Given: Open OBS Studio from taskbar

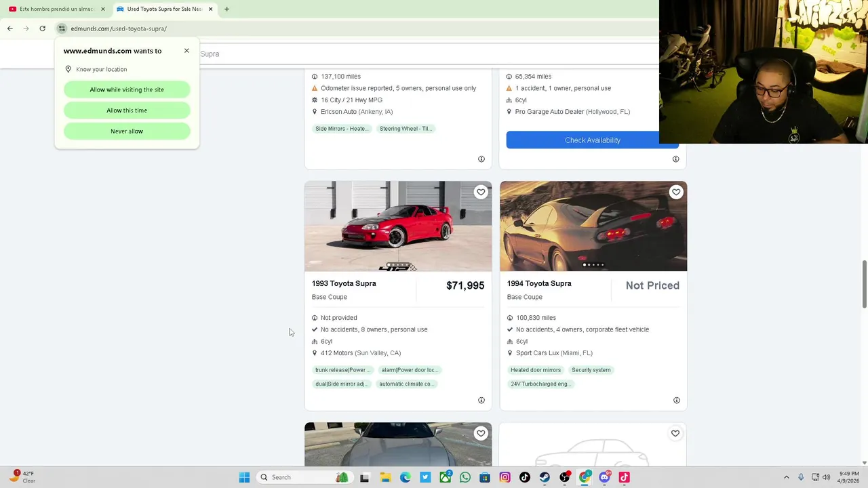Looking at the screenshot, I should click(564, 477).
